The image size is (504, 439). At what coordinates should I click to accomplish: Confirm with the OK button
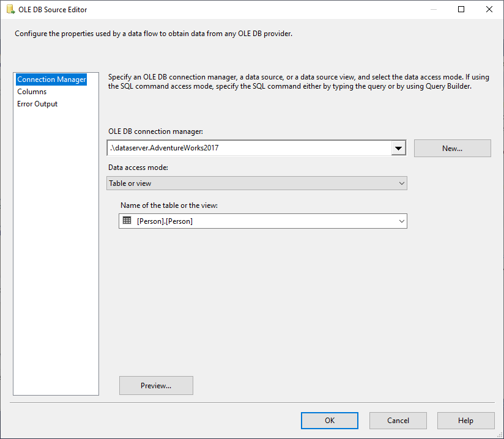pos(330,421)
